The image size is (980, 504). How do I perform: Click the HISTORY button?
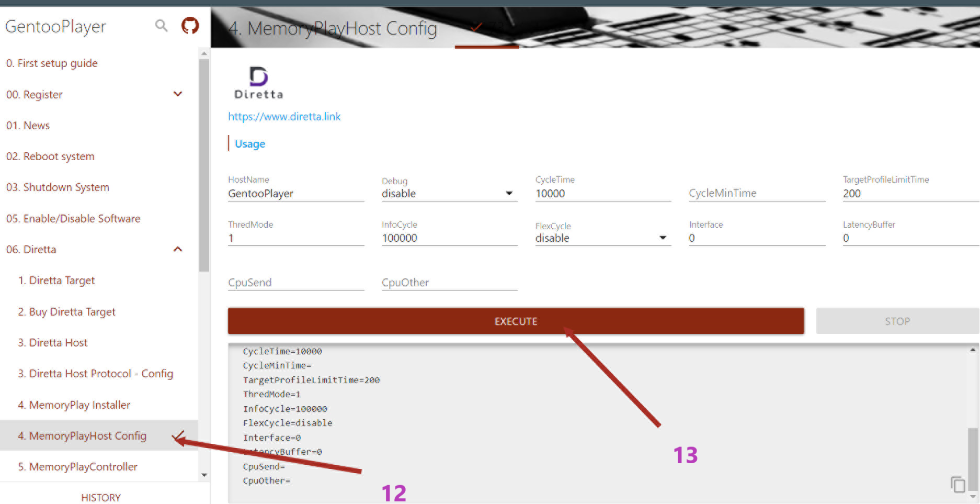tap(101, 498)
